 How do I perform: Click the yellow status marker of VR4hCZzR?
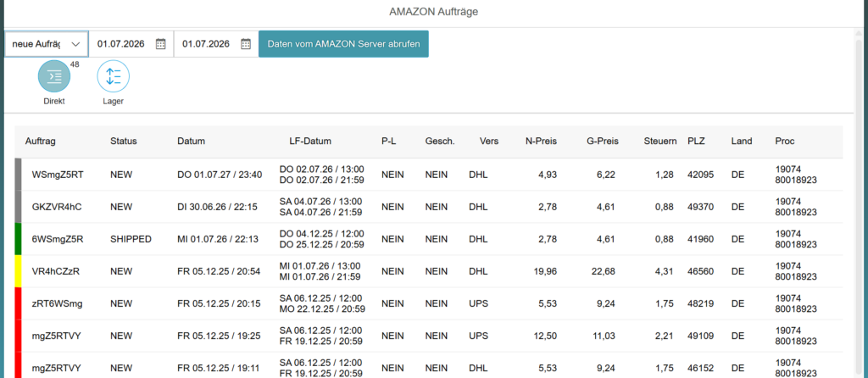coord(18,271)
